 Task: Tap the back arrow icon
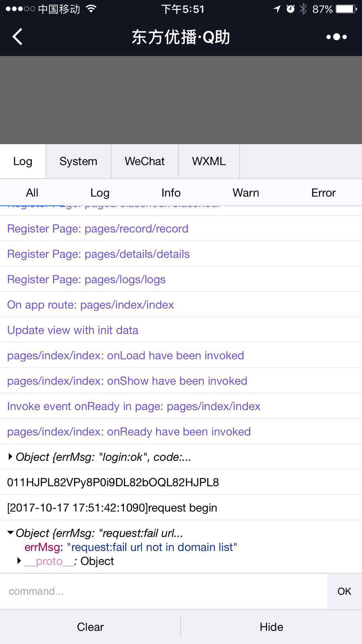tap(17, 36)
